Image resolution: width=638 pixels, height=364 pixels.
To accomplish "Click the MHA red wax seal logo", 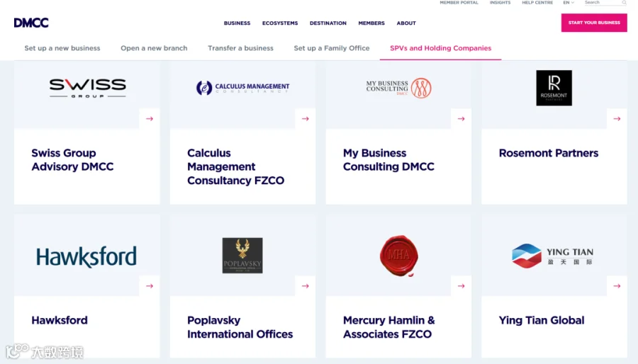I will pyautogui.click(x=398, y=256).
